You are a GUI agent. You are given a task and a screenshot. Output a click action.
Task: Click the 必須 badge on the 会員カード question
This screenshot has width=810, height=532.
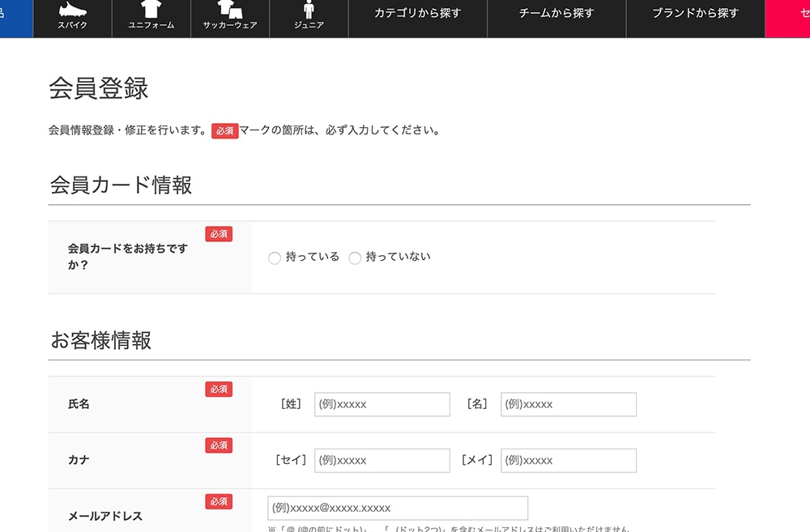pos(219,233)
